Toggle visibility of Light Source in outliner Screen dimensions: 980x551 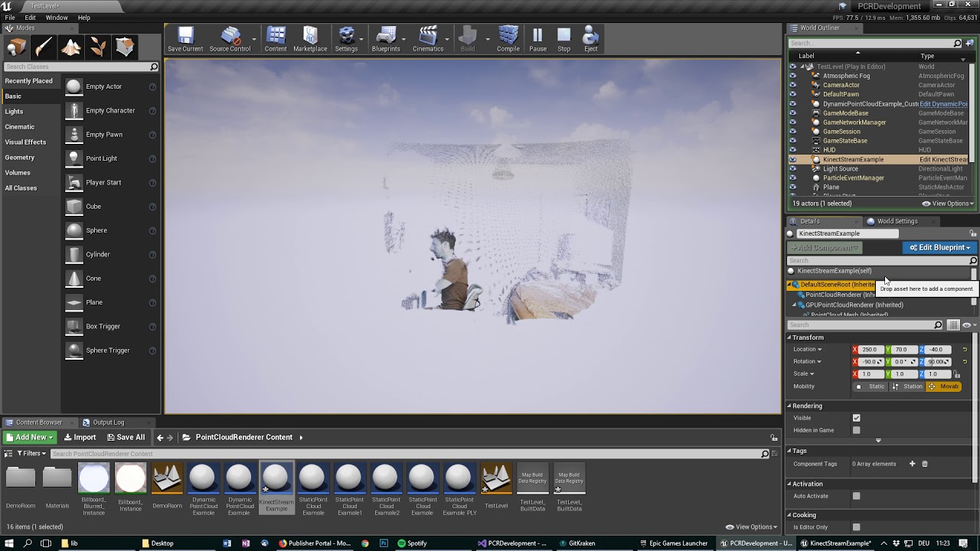[792, 168]
